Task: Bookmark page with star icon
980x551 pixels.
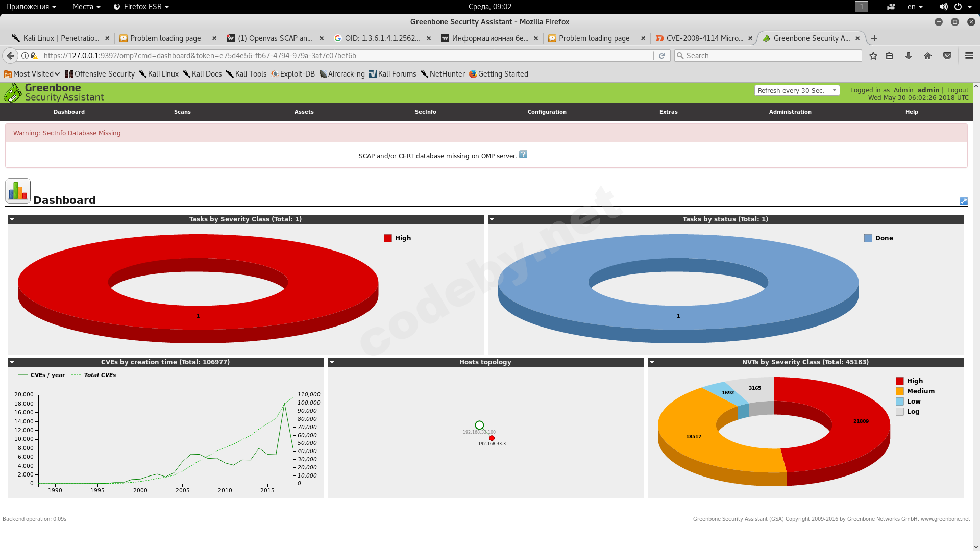Action: point(873,56)
